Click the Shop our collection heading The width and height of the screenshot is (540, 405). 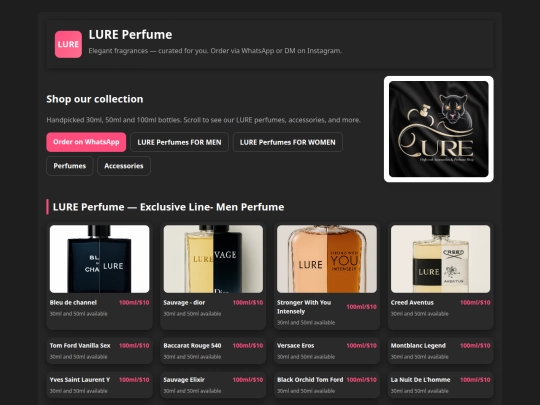pyautogui.click(x=95, y=99)
